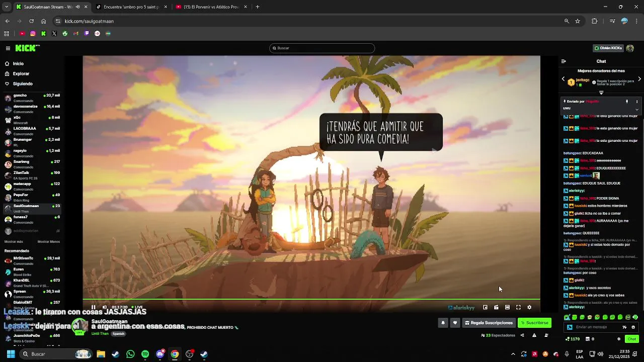The width and height of the screenshot is (644, 362).
Task: Report the stream with warning icon
Action: pyautogui.click(x=534, y=335)
